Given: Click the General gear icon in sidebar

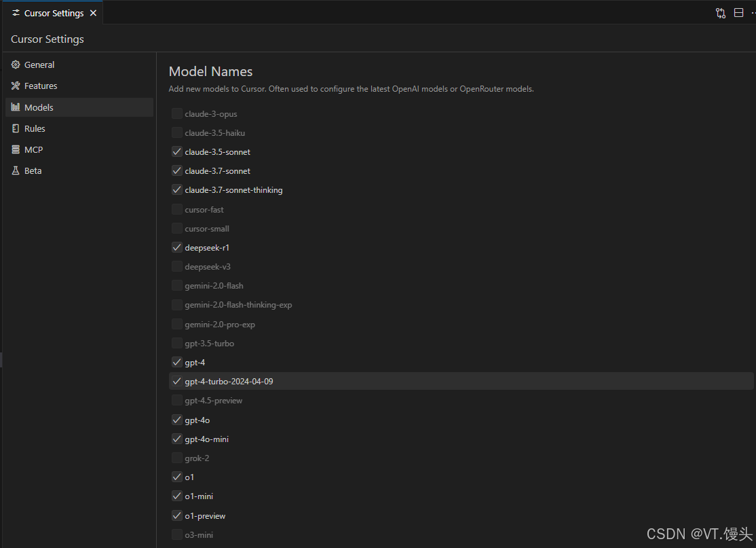Looking at the screenshot, I should pyautogui.click(x=16, y=65).
